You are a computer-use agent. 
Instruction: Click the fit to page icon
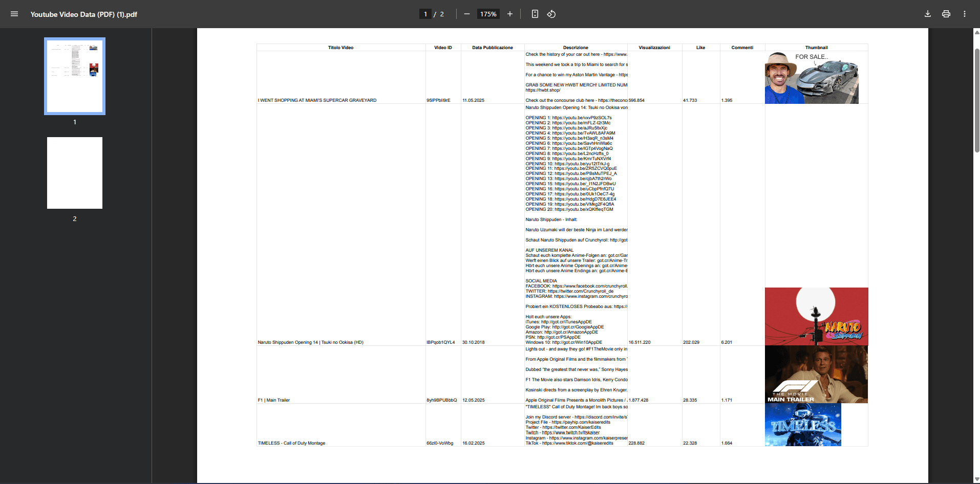535,14
